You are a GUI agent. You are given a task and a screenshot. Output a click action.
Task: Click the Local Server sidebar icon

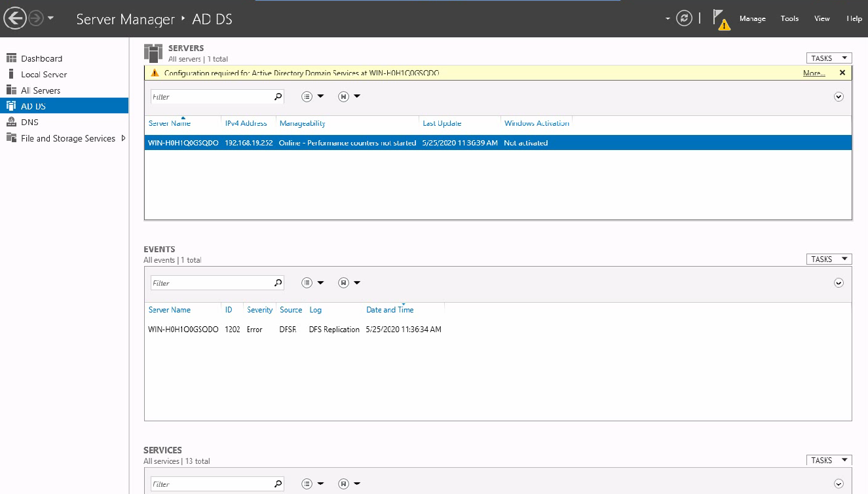click(x=11, y=74)
